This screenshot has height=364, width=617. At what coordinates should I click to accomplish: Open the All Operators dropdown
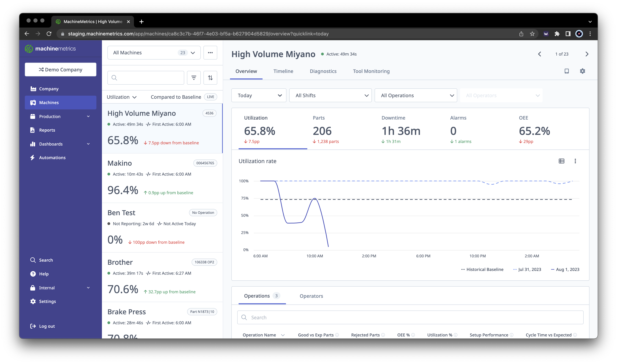click(x=501, y=95)
